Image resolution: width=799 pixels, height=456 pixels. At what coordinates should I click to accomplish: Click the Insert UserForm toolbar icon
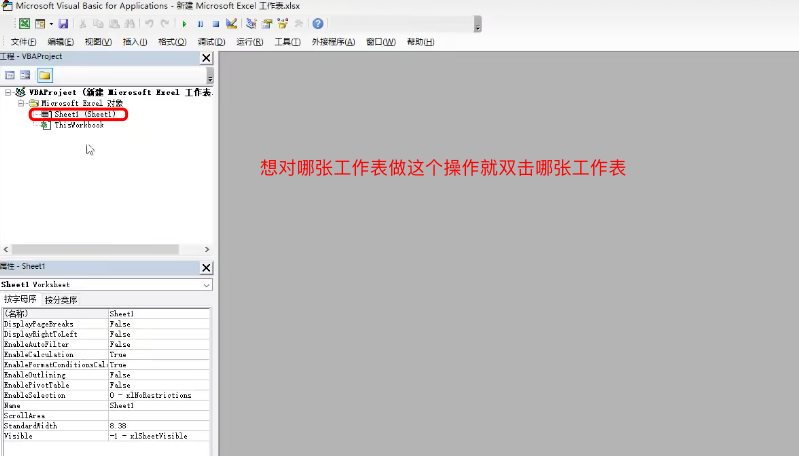(x=40, y=23)
